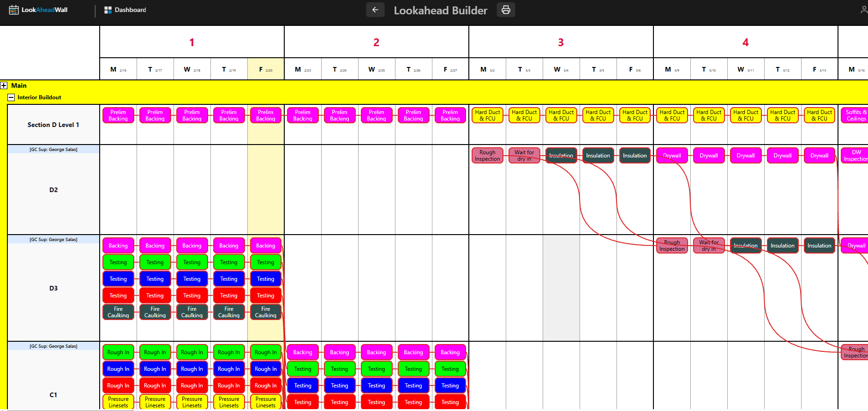Open C1 Backing card on Monday 2/23
Viewport: 868px width, 411px height.
[x=303, y=352]
